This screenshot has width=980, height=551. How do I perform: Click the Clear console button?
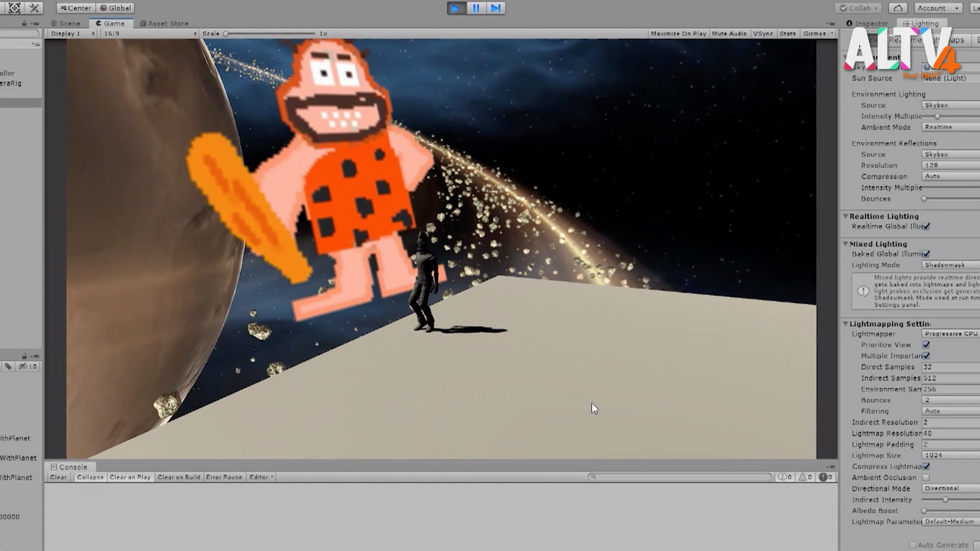coord(58,477)
